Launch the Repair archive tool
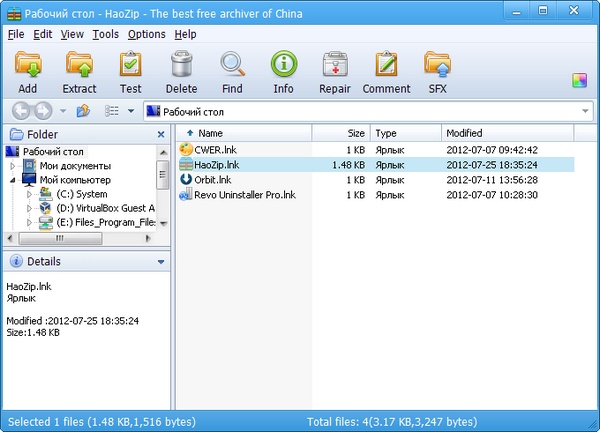The height and width of the screenshot is (432, 600). (335, 66)
